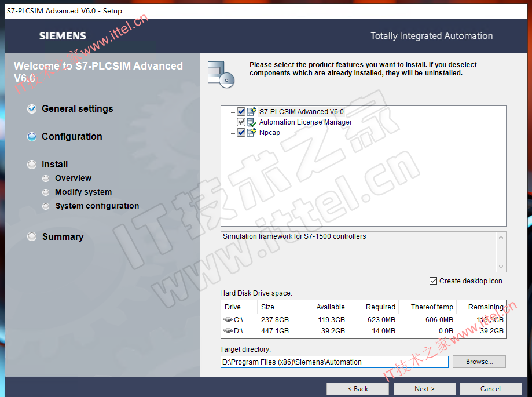This screenshot has width=532, height=397.
Task: Click the S7-PLCSIM Advanced V6.0 - Setup title
Action: click(64, 11)
